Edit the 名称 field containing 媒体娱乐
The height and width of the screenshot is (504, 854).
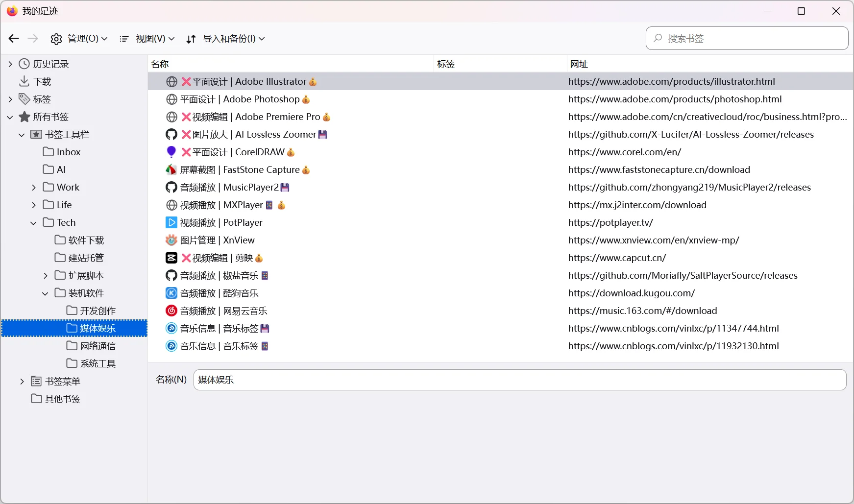[x=520, y=380]
